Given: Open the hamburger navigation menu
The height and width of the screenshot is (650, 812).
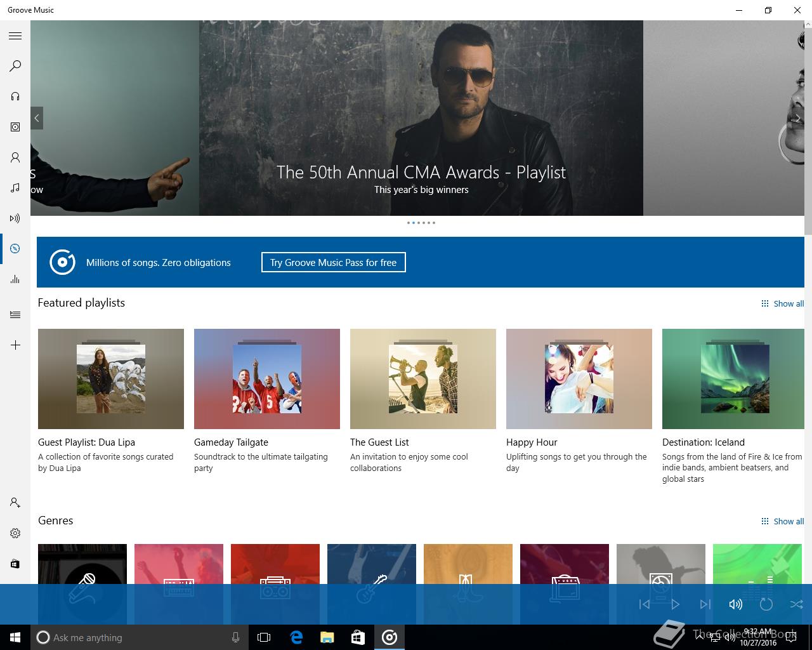Looking at the screenshot, I should [x=15, y=36].
